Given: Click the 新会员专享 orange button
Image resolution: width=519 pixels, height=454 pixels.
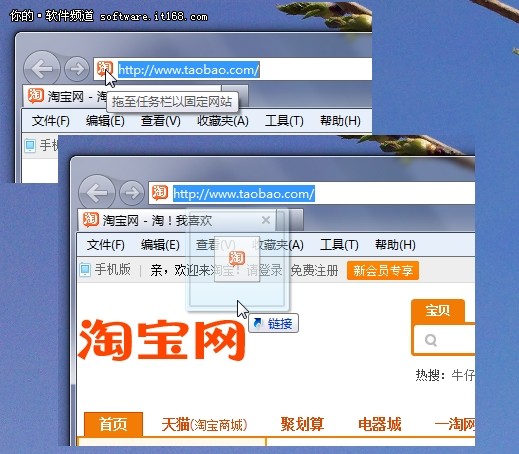Looking at the screenshot, I should [x=383, y=270].
